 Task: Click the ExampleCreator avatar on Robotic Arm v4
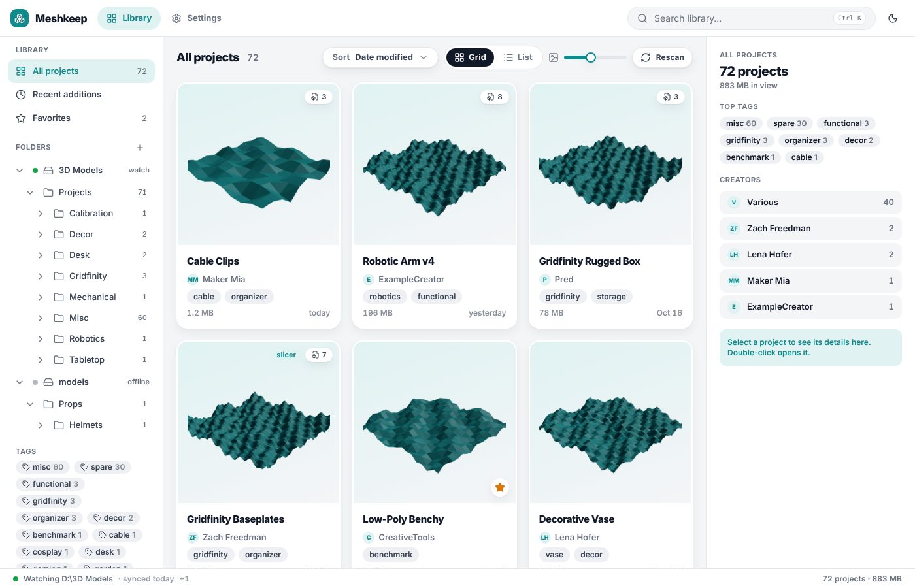(369, 280)
